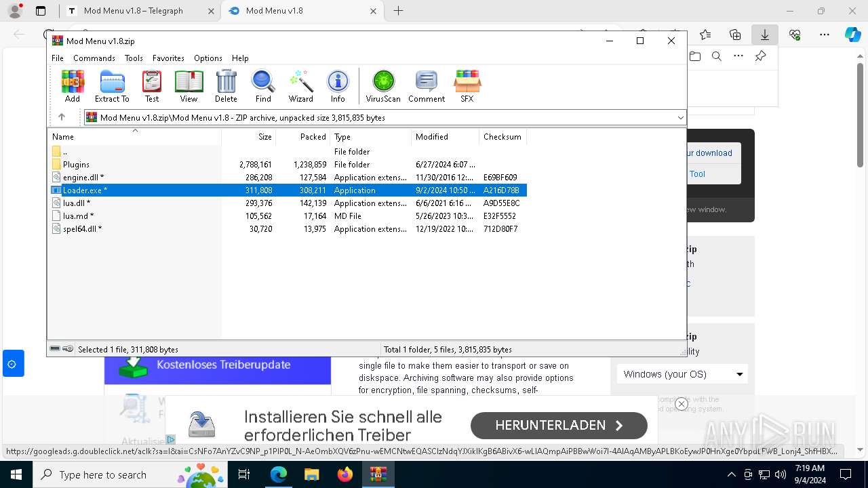Select the engine.dll file
The image size is (868, 488).
288,178
